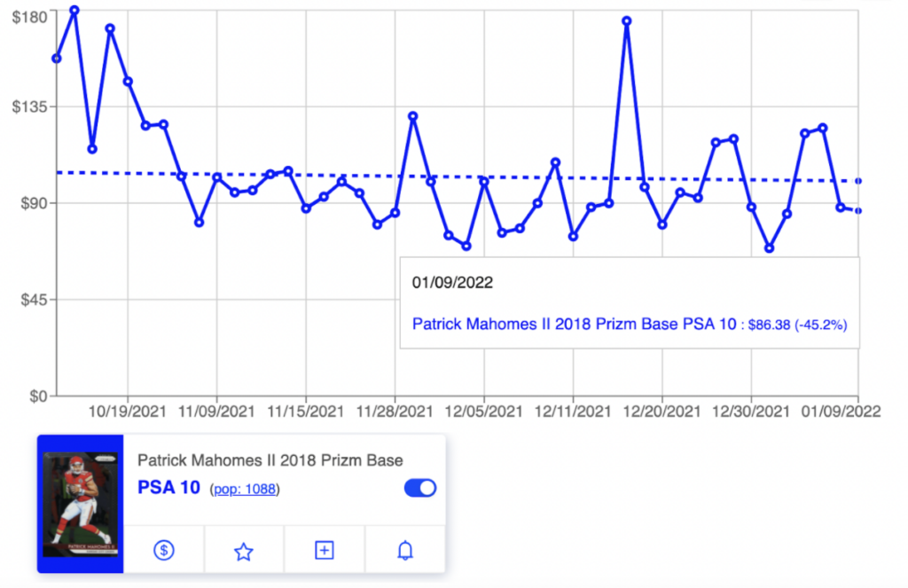Open the Patrick Mahomes card thumbnail image
Image resolution: width=908 pixels, height=588 pixels.
pos(81,505)
